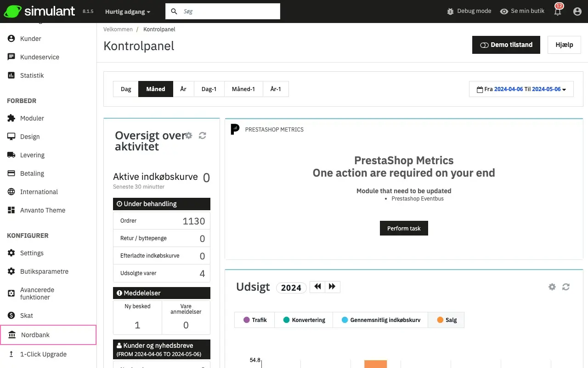Select the Moduler icon in the sidebar

pos(10,118)
